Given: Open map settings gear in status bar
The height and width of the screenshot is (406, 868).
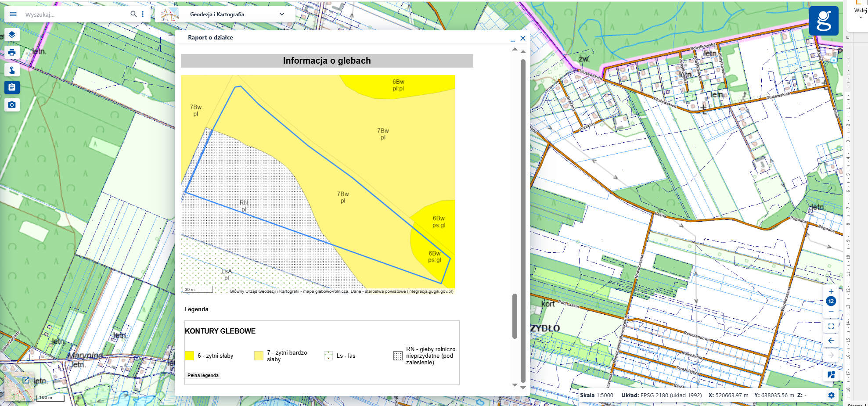Looking at the screenshot, I should click(831, 395).
